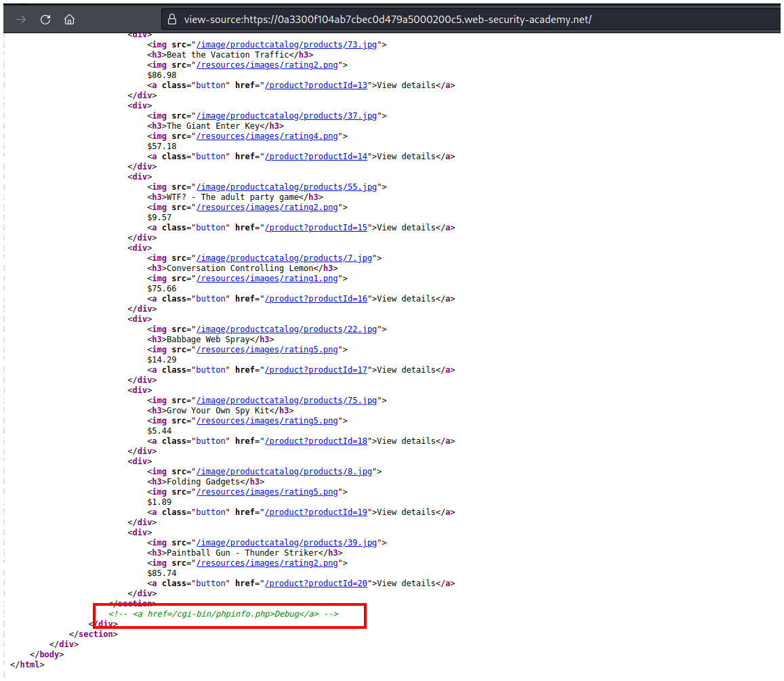
Task: Open the products/55.jpg image link
Action: (287, 187)
